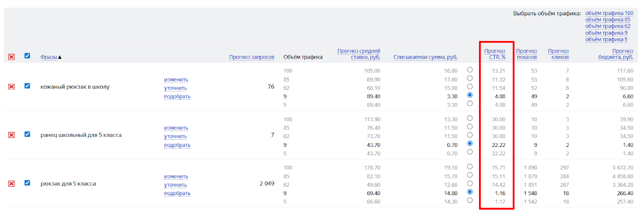Image resolution: width=644 pixels, height=210 pixels.
Task: Sort by 'Прогноз CTR, %' column header
Action: click(x=495, y=54)
